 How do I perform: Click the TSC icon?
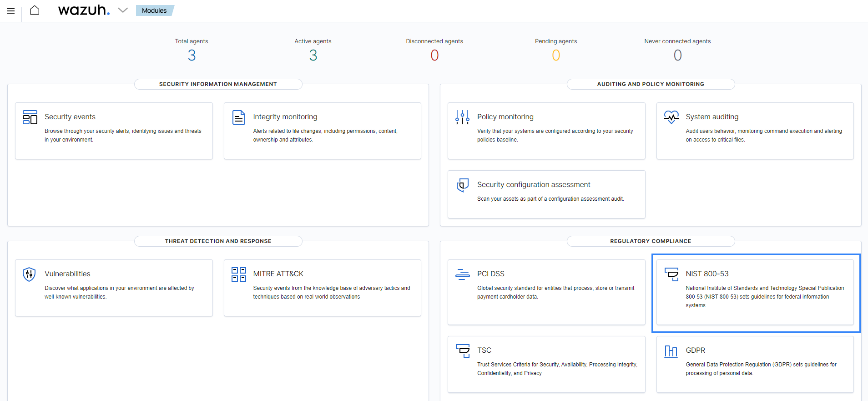pos(463,350)
